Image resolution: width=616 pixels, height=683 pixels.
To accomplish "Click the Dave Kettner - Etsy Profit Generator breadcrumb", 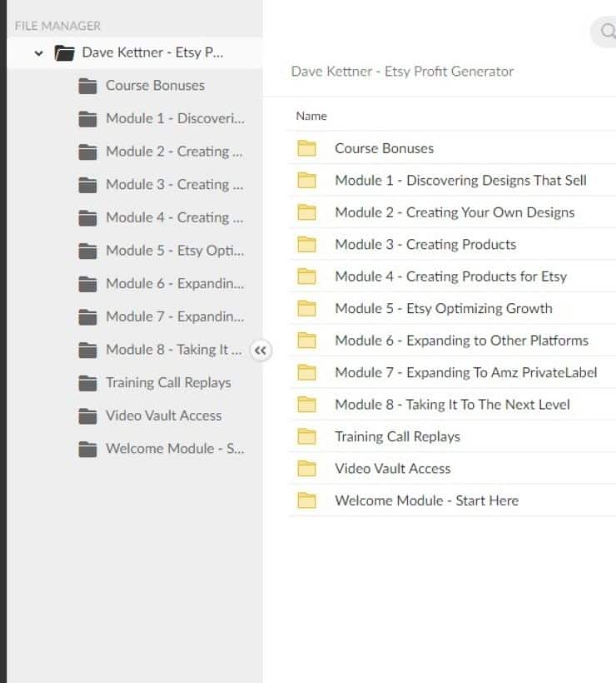I will [402, 72].
